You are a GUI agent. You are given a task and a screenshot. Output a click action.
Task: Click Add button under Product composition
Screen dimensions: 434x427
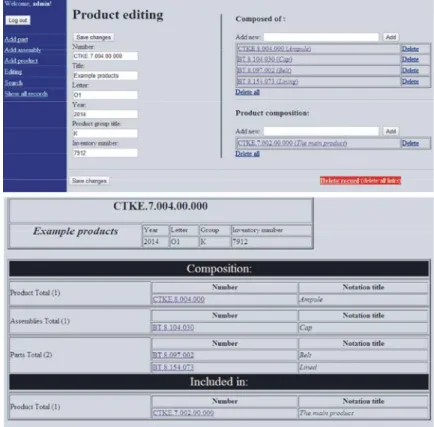point(391,131)
